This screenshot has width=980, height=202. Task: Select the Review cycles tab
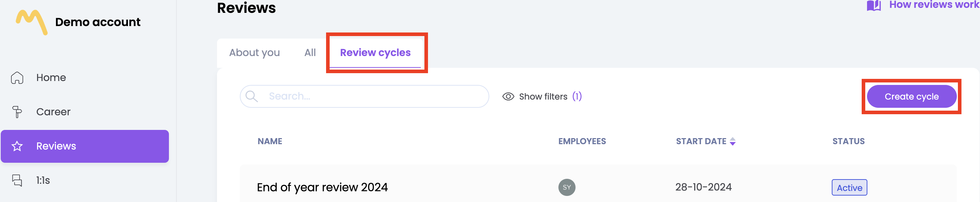pyautogui.click(x=375, y=52)
